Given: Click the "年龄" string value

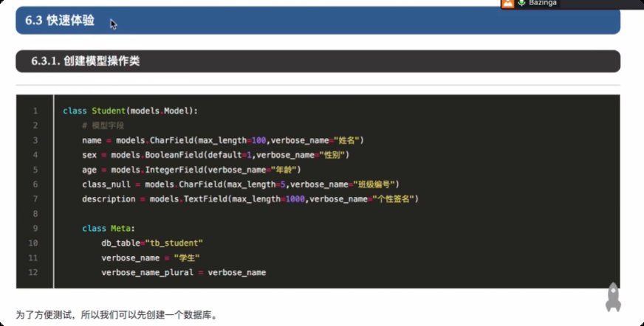Looking at the screenshot, I should pyautogui.click(x=284, y=170).
